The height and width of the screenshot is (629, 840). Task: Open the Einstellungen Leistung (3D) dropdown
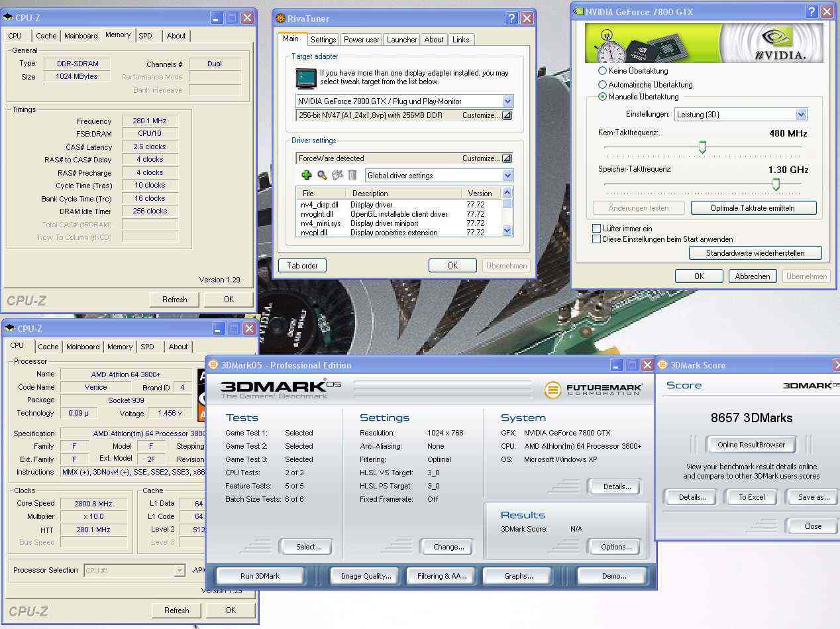coord(801,115)
